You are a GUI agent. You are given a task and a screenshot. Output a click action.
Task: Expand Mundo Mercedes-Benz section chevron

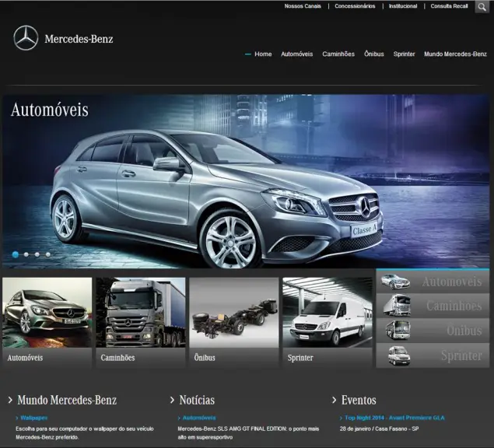[10, 400]
